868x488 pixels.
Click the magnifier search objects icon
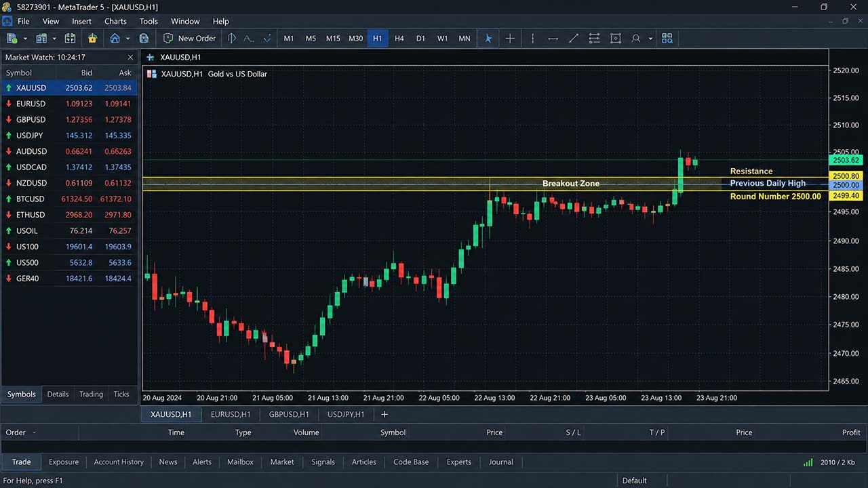(636, 39)
